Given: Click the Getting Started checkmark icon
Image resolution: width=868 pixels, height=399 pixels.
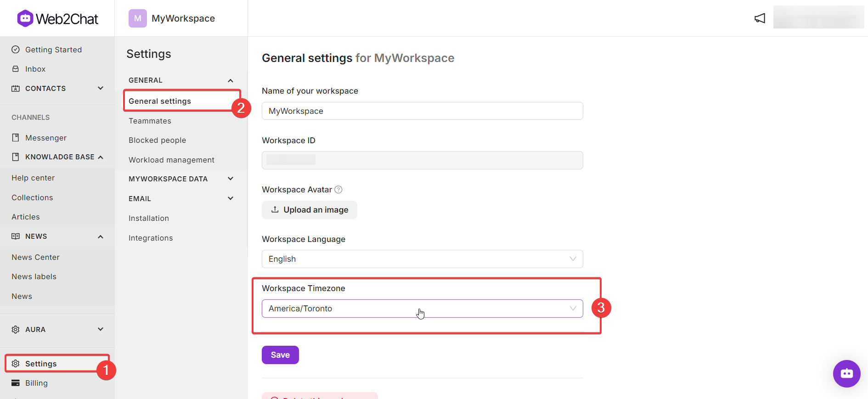Looking at the screenshot, I should click(x=16, y=50).
